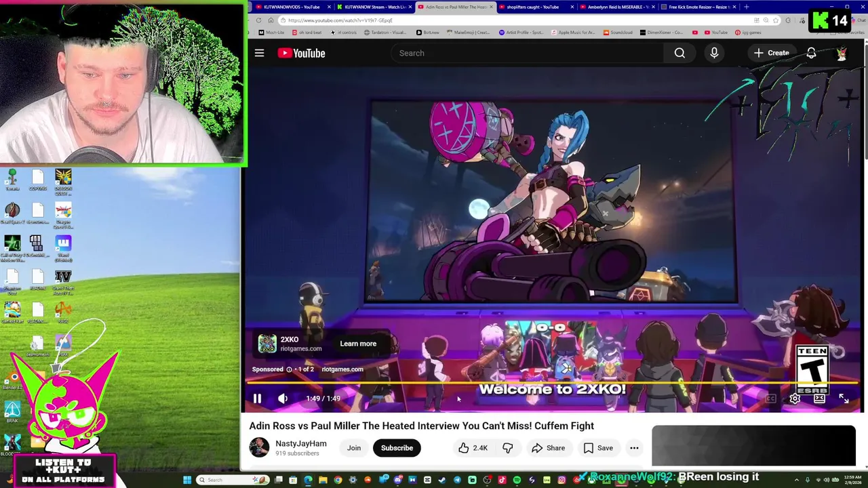Open the Apple Music for Artists bookmark
Viewport: 868px width, 488px height.
573,33
